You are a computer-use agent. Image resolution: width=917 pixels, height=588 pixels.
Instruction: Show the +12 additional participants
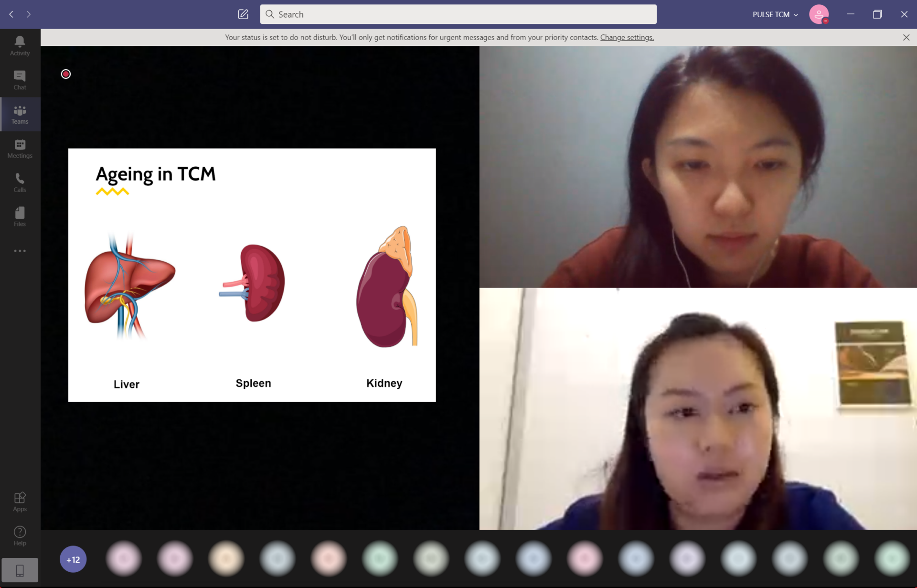coord(73,559)
